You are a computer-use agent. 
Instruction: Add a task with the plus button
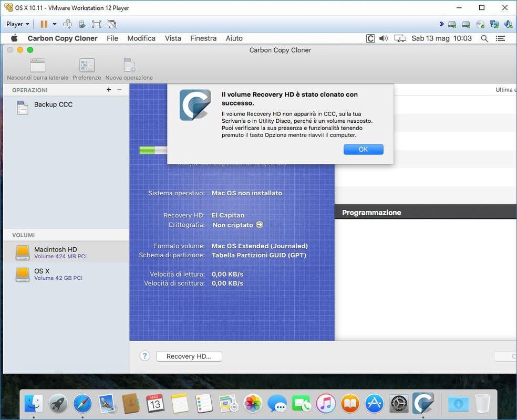click(109, 90)
